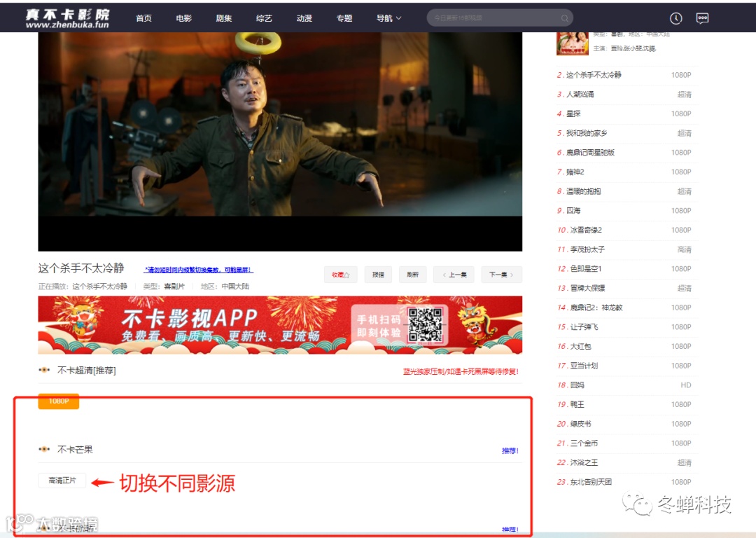The width and height of the screenshot is (756, 538).
Task: Open 冰雪奇缘2 in ranking list
Action: click(x=586, y=230)
